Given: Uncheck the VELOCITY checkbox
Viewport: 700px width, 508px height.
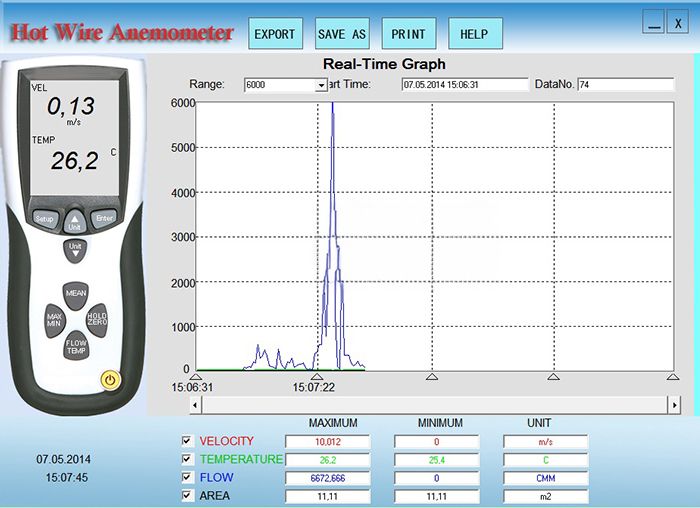Looking at the screenshot, I should click(x=186, y=441).
